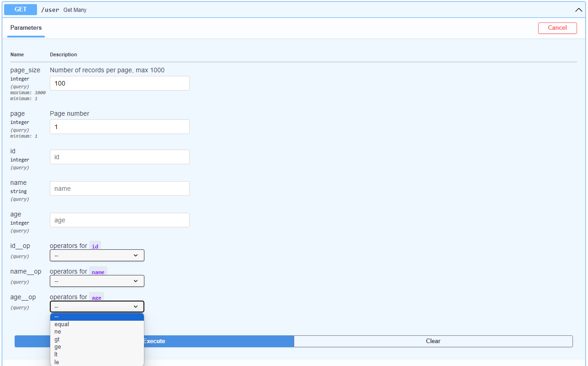588x366 pixels.
Task: Execute the GET /user request
Action: pyautogui.click(x=154, y=341)
